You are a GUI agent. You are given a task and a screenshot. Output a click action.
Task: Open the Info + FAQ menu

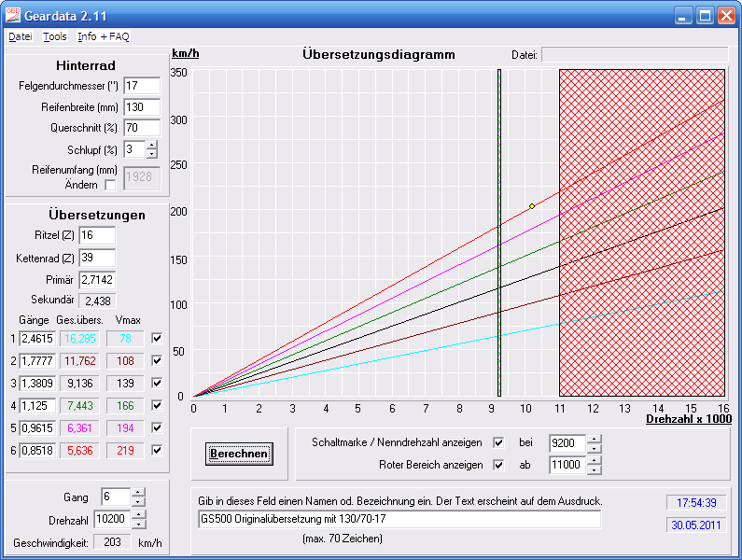[x=104, y=36]
